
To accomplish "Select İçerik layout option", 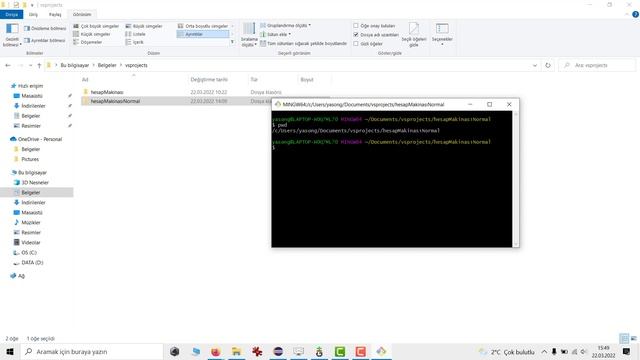I will click(x=135, y=42).
